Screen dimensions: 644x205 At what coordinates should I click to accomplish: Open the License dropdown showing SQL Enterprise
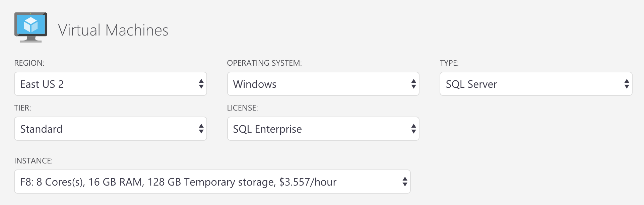(323, 129)
